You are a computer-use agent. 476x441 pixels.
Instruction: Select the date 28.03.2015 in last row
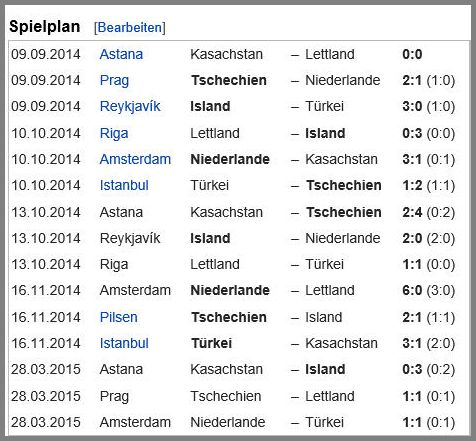tap(46, 422)
